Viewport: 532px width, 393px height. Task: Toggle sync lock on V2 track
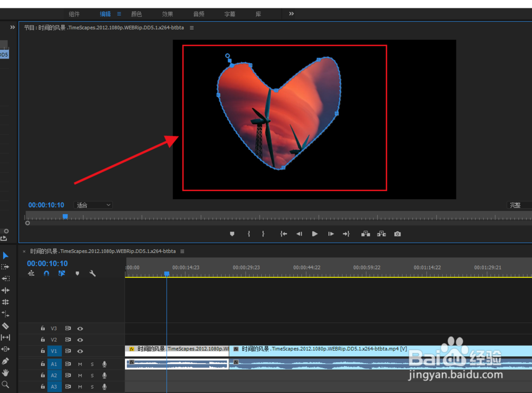click(68, 340)
